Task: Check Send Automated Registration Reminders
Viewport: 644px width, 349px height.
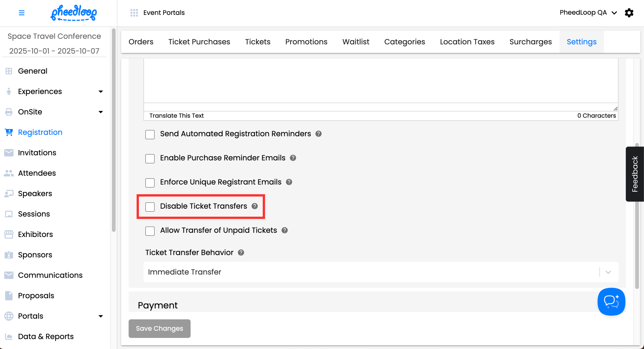Action: tap(150, 134)
